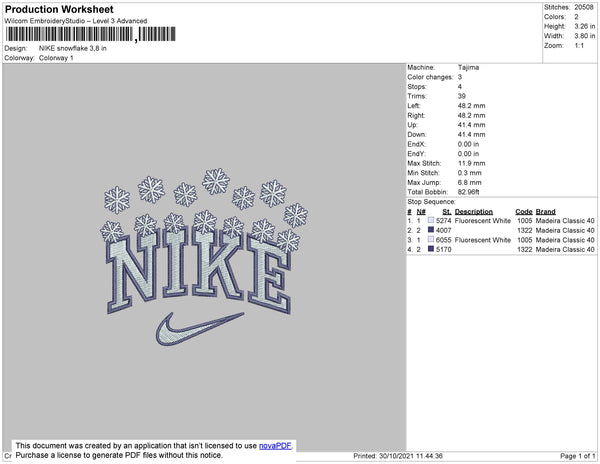The width and height of the screenshot is (600, 464).
Task: Click the 'Stop Sequence:' heading
Action: click(x=431, y=202)
